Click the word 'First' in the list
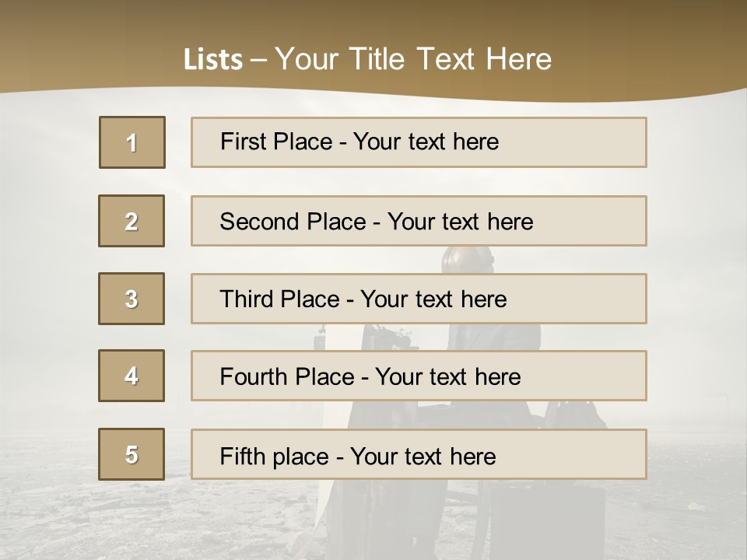 point(242,142)
